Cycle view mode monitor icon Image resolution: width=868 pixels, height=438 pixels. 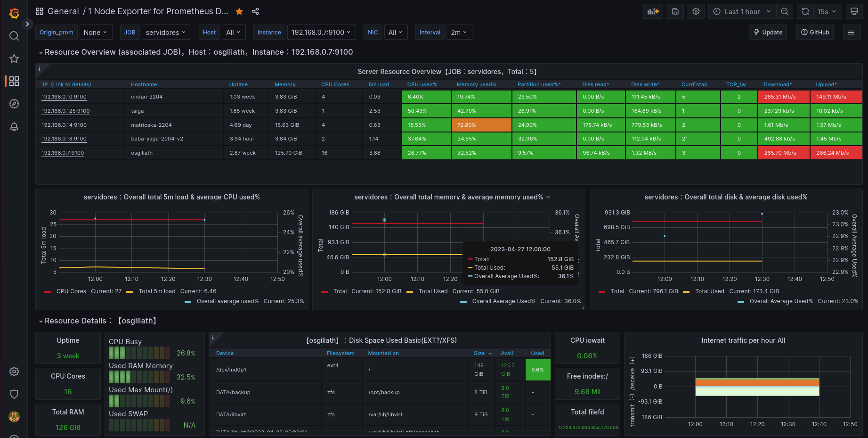[x=854, y=11]
